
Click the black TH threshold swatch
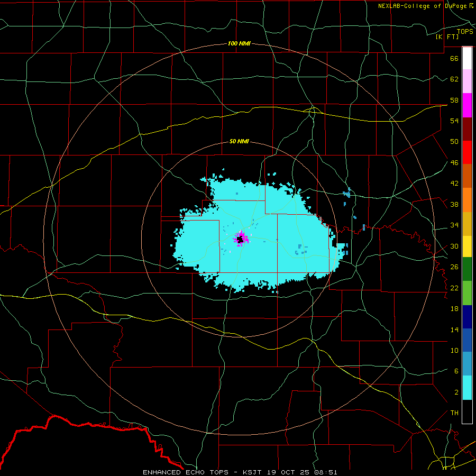point(467,411)
